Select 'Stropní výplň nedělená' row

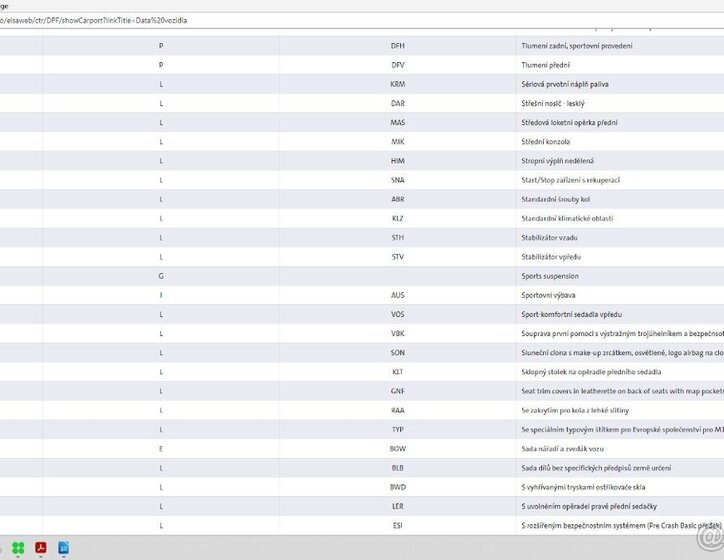pos(557,161)
